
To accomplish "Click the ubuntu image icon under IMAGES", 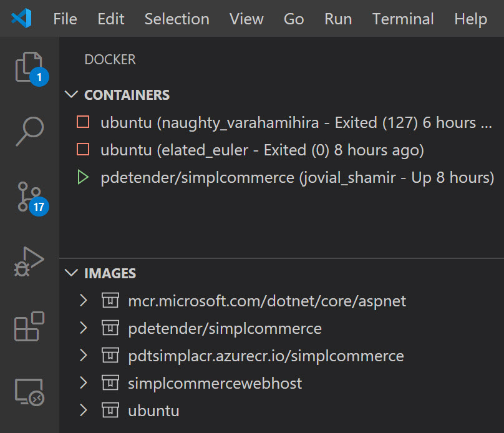I will [x=110, y=411].
